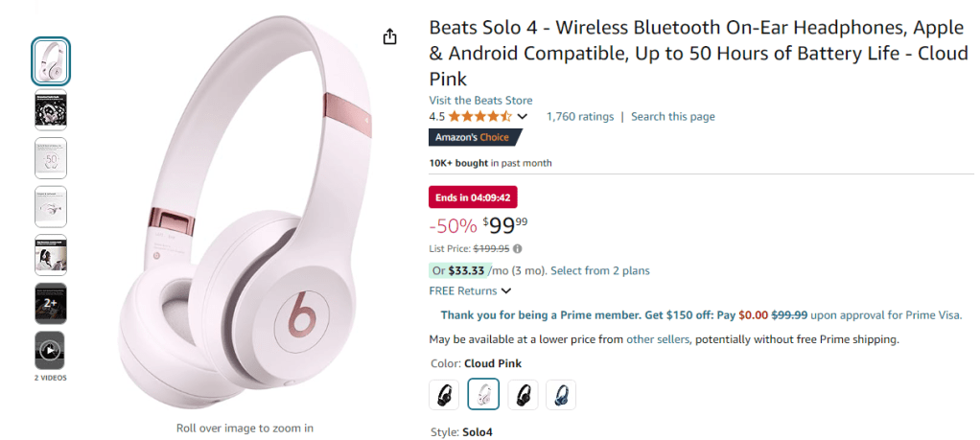
Task: Open the 2+ dark thumbnail image
Action: pyautogui.click(x=51, y=303)
